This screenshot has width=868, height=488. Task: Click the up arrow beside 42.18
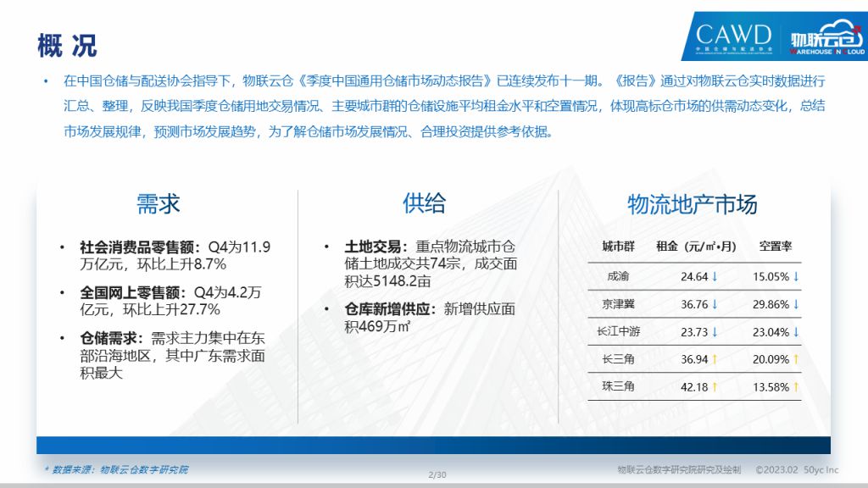click(715, 386)
